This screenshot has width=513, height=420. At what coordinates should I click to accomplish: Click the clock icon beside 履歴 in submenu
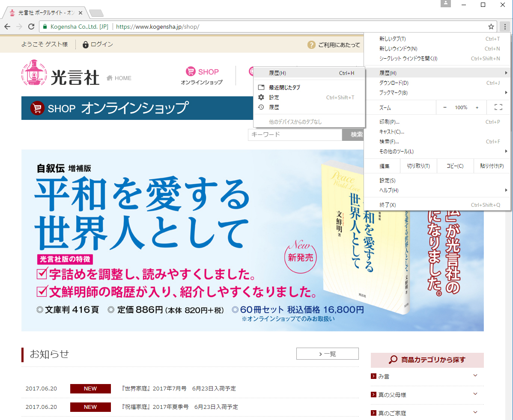point(261,107)
